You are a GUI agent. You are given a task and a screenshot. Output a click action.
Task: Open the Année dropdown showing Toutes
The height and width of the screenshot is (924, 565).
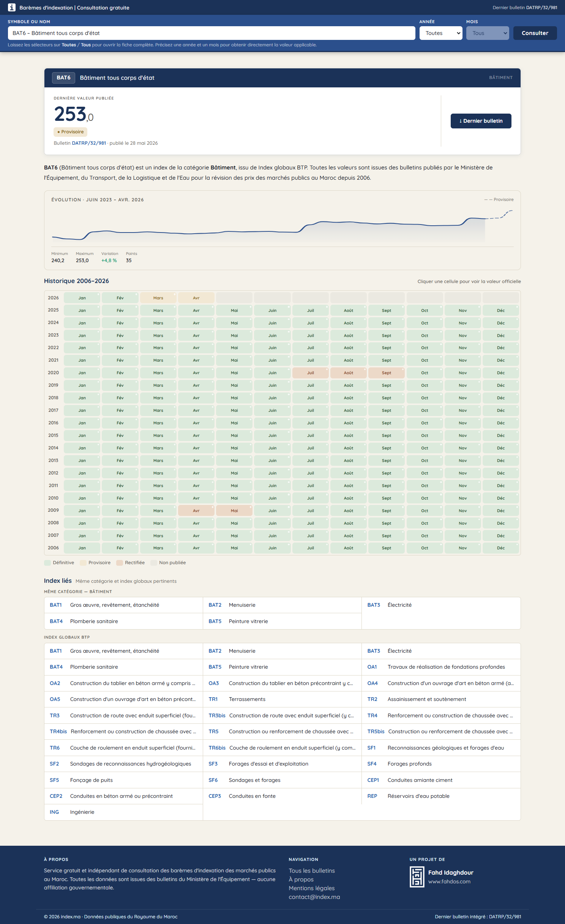pos(441,33)
